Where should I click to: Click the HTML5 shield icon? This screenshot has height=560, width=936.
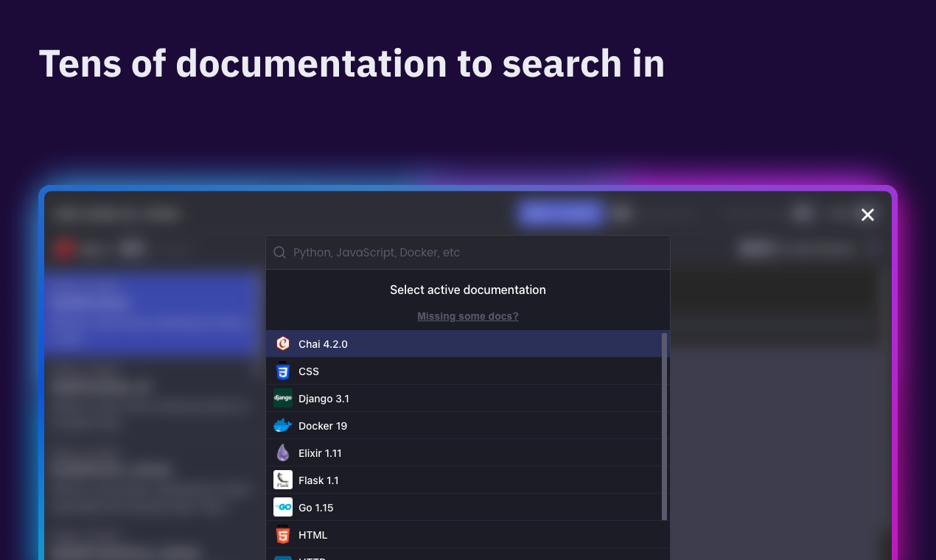tap(283, 534)
